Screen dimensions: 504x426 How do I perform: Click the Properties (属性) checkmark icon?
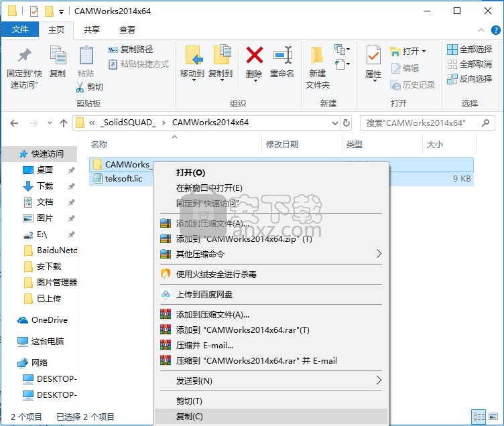373,55
